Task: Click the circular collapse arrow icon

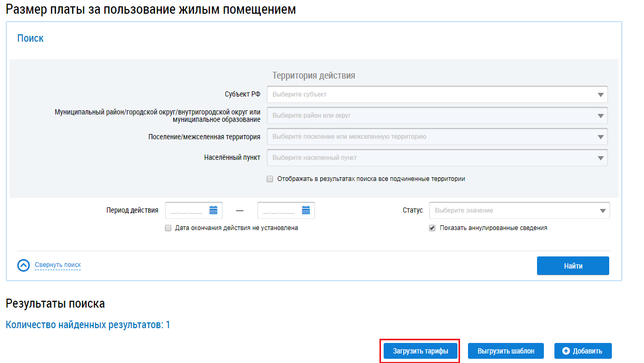Action: point(24,265)
